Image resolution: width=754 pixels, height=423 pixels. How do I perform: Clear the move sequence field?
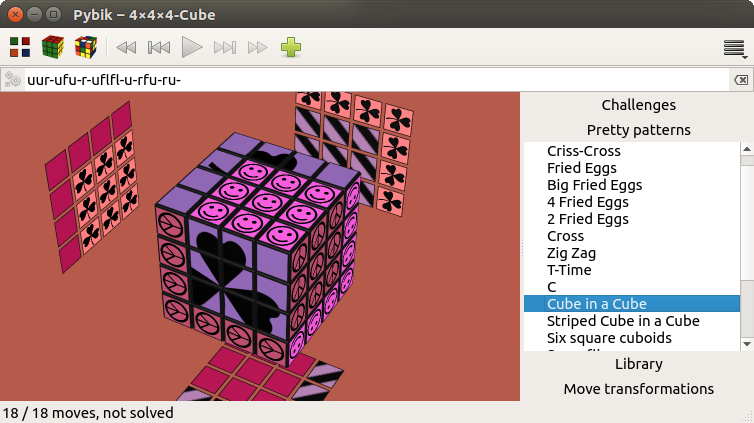coord(741,80)
